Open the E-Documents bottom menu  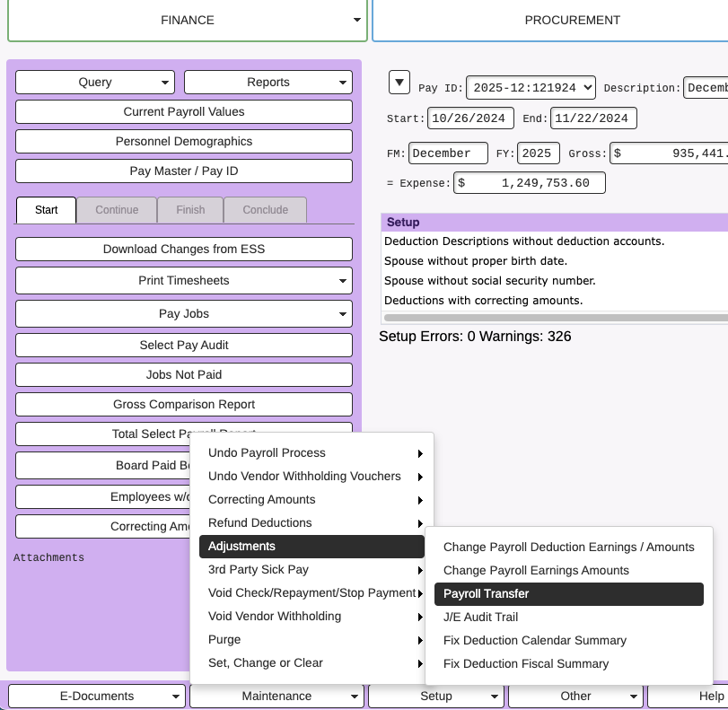(97, 696)
